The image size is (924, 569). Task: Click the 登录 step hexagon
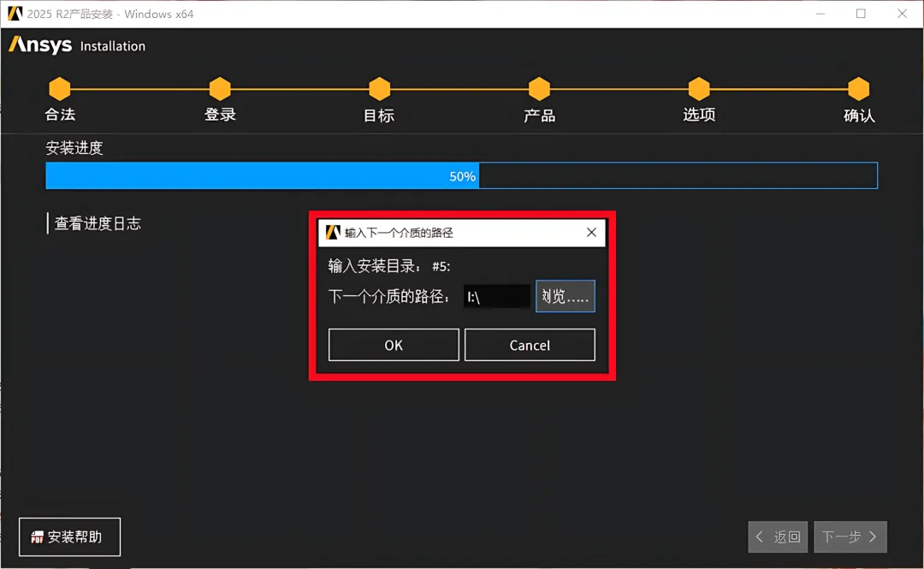tap(220, 89)
